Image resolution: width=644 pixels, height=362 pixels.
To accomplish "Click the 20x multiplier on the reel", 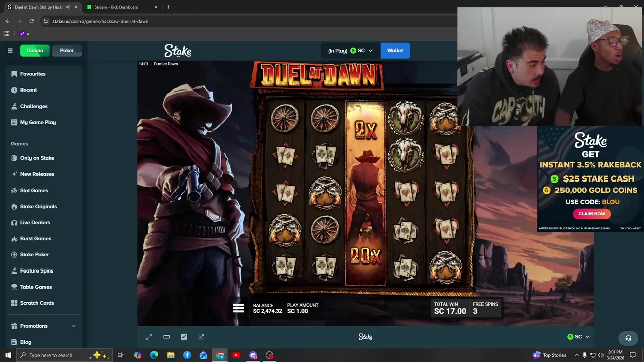I will [x=366, y=256].
